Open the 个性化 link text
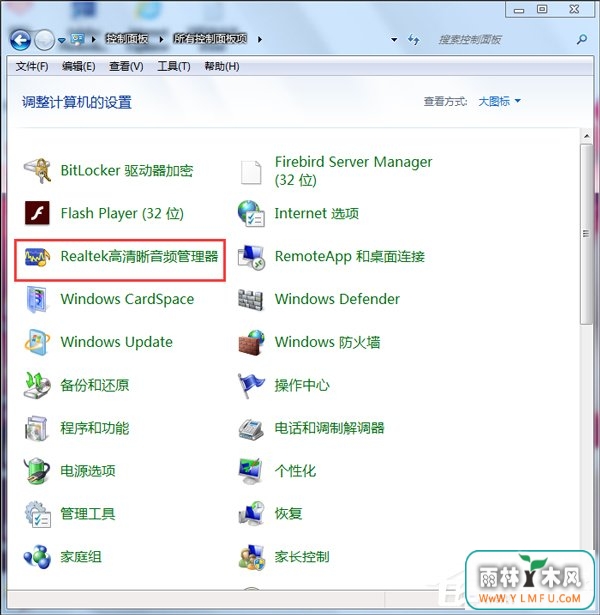This screenshot has height=615, width=600. coord(295,471)
